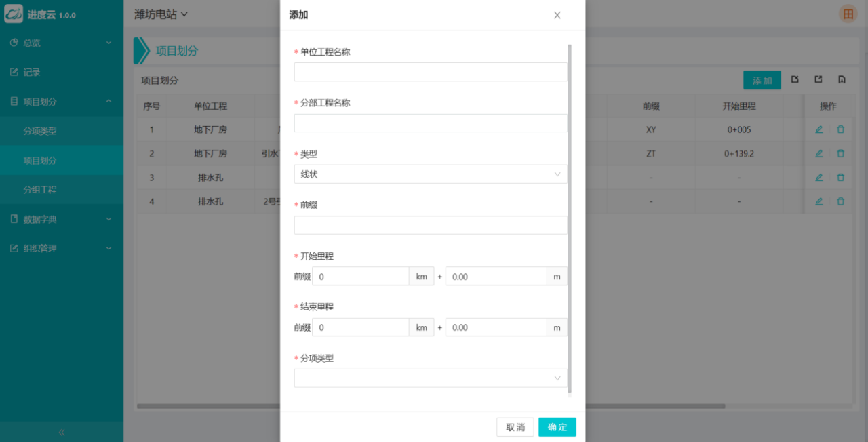Focus the 开始里程 km input field

click(x=360, y=277)
